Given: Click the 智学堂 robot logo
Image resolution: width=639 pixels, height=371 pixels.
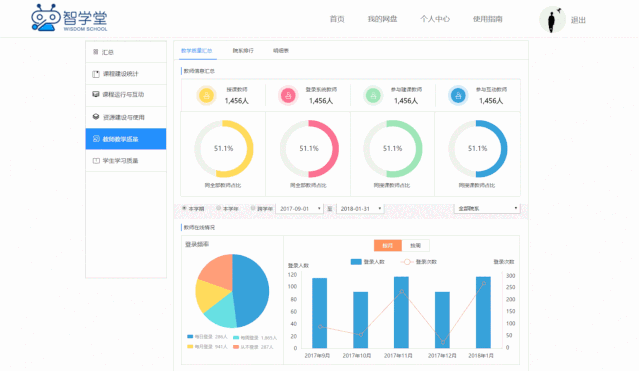Looking at the screenshot, I should (x=46, y=18).
